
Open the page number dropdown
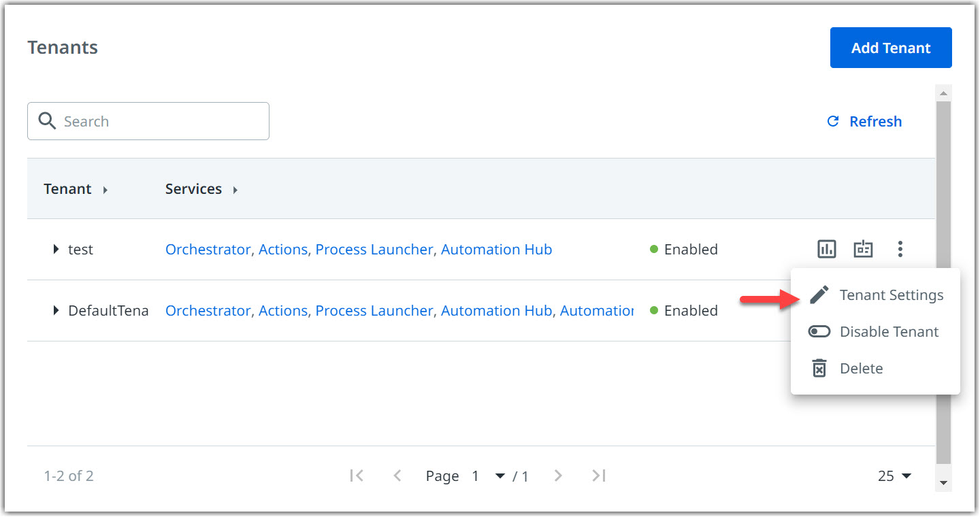point(500,476)
